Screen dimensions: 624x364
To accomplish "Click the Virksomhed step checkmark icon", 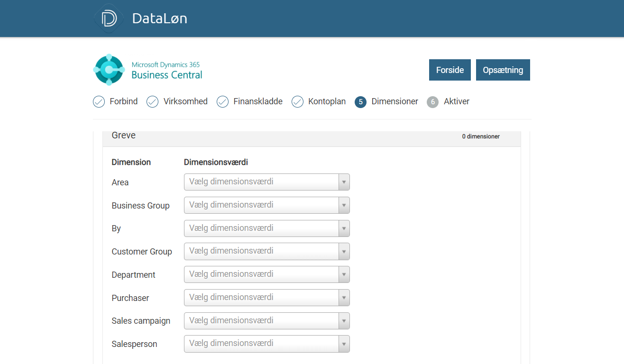I will 152,102.
